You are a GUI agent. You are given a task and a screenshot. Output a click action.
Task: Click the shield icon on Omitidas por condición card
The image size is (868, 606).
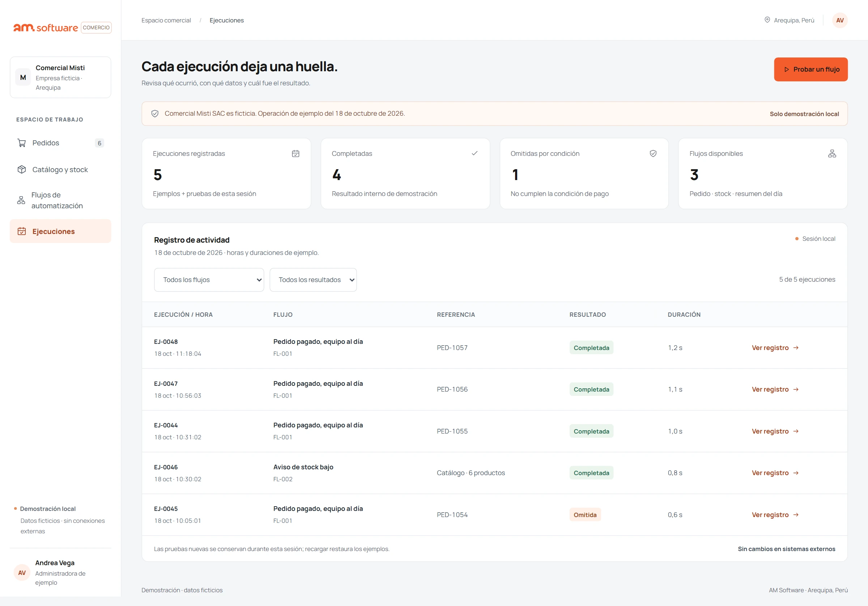[653, 153]
